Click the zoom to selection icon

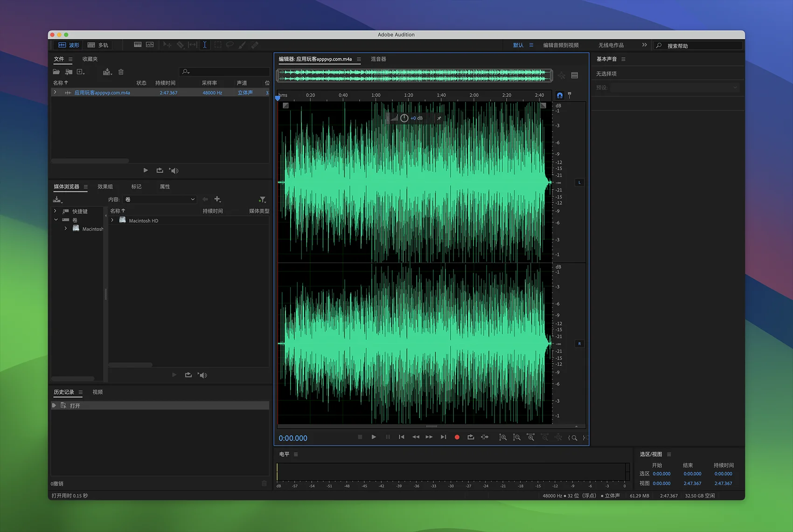coord(573,438)
